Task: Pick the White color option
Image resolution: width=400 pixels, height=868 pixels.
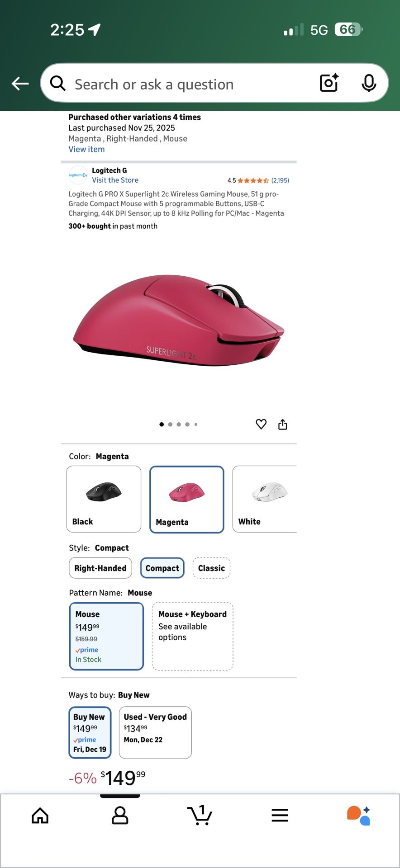Action: pos(265,499)
